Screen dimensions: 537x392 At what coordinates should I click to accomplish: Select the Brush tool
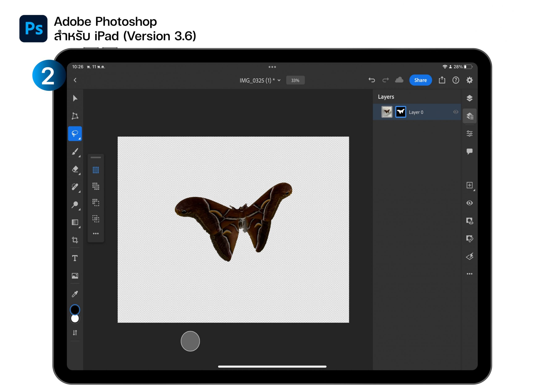pos(75,151)
